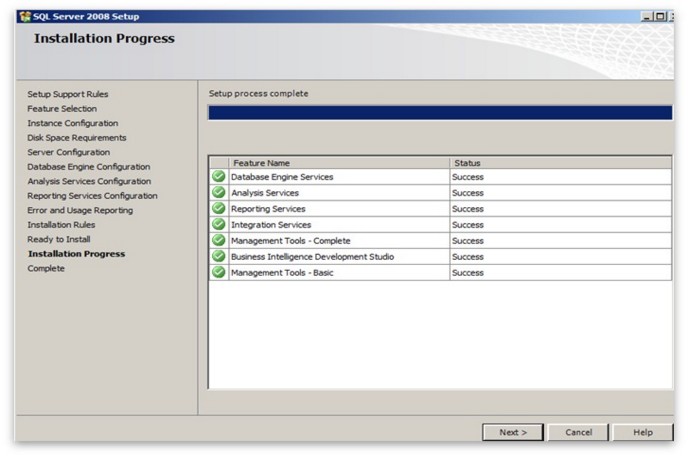Select the Management Tools - Complete feature name
The width and height of the screenshot is (688, 457).
[x=290, y=241]
